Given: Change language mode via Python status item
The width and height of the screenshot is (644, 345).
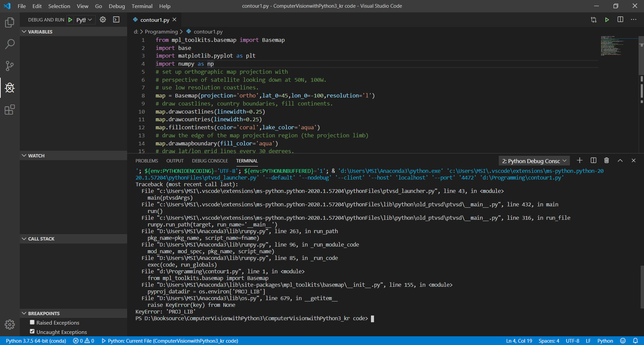Looking at the screenshot, I should (x=605, y=341).
